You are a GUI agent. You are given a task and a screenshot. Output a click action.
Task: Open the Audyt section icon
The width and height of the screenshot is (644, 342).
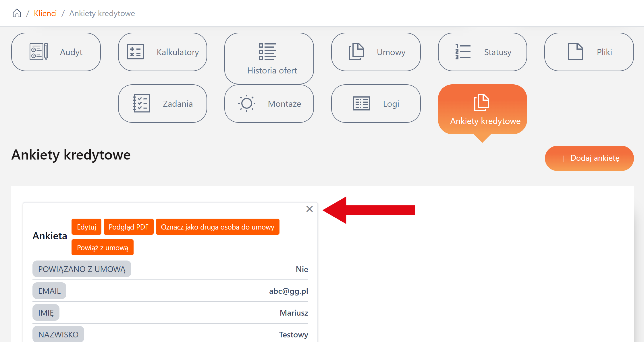click(38, 52)
